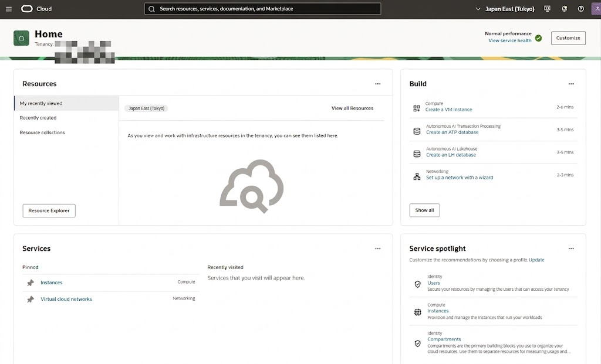Open View all Resources link
The image size is (601, 364).
pyautogui.click(x=352, y=108)
